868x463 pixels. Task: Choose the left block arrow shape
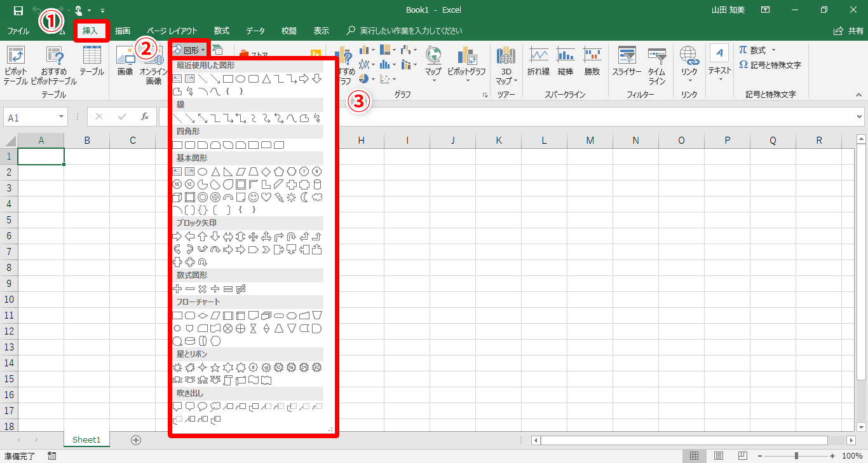(x=190, y=237)
